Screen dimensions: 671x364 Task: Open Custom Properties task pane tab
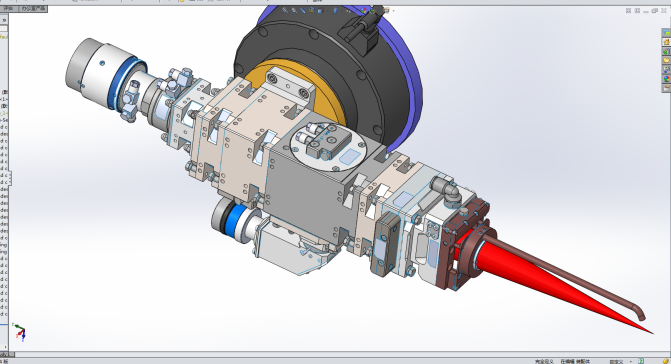[666, 88]
